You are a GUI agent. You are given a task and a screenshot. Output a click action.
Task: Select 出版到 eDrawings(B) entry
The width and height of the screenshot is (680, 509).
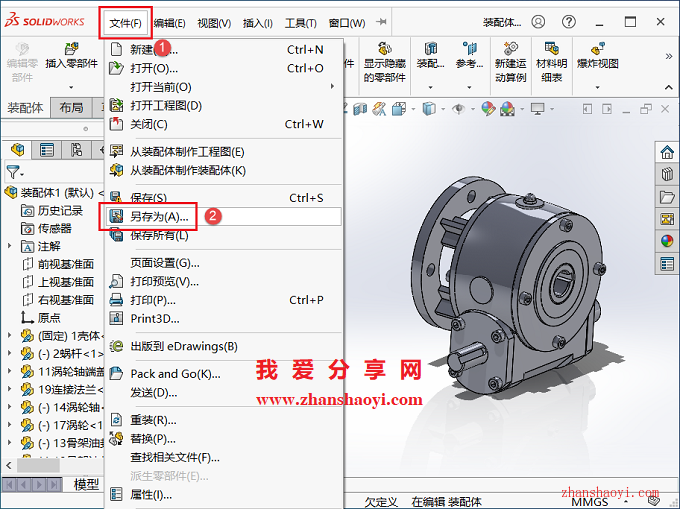click(x=224, y=346)
